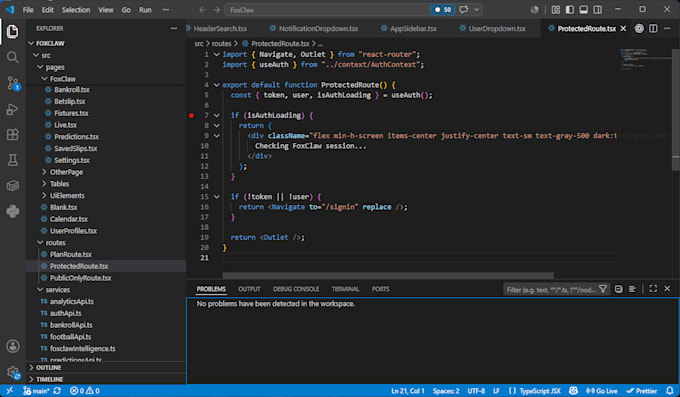Open PublicOnlyRoute.tsx in the explorer
Image resolution: width=680 pixels, height=397 pixels.
coord(80,278)
